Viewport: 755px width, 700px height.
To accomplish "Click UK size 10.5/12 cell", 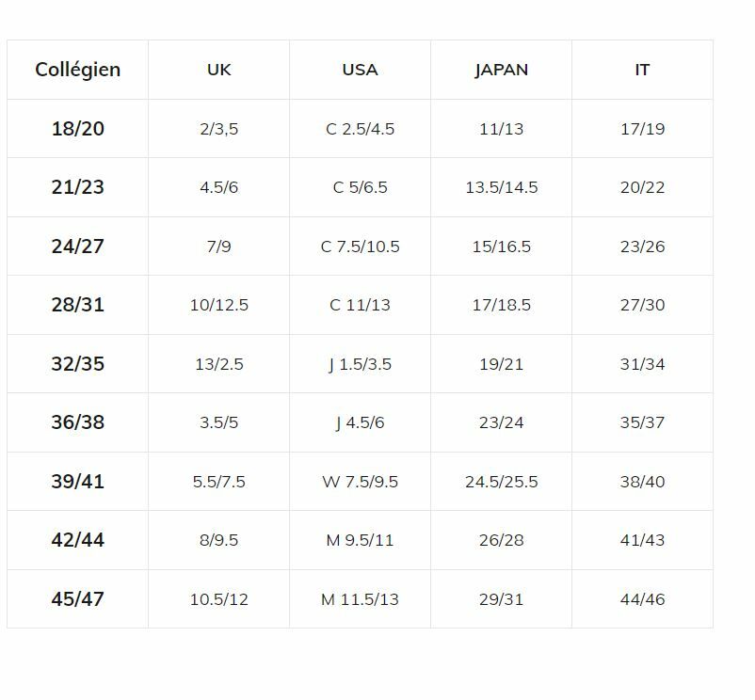I will click(x=218, y=599).
